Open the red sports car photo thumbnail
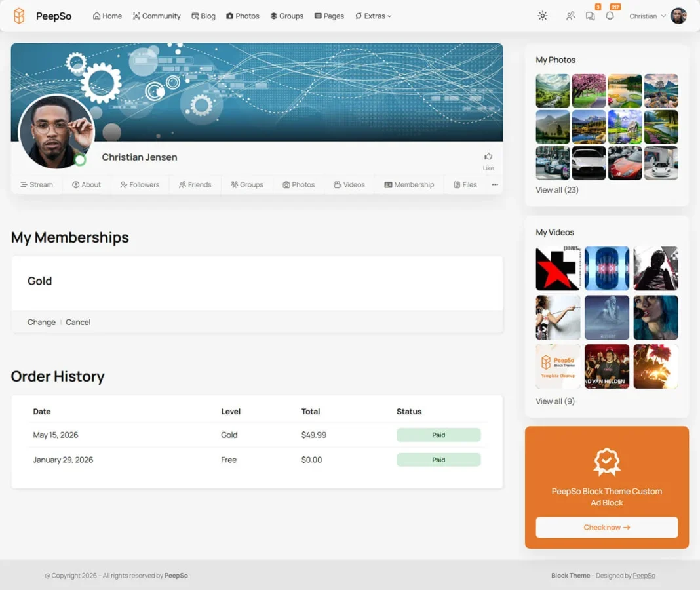 click(625, 163)
